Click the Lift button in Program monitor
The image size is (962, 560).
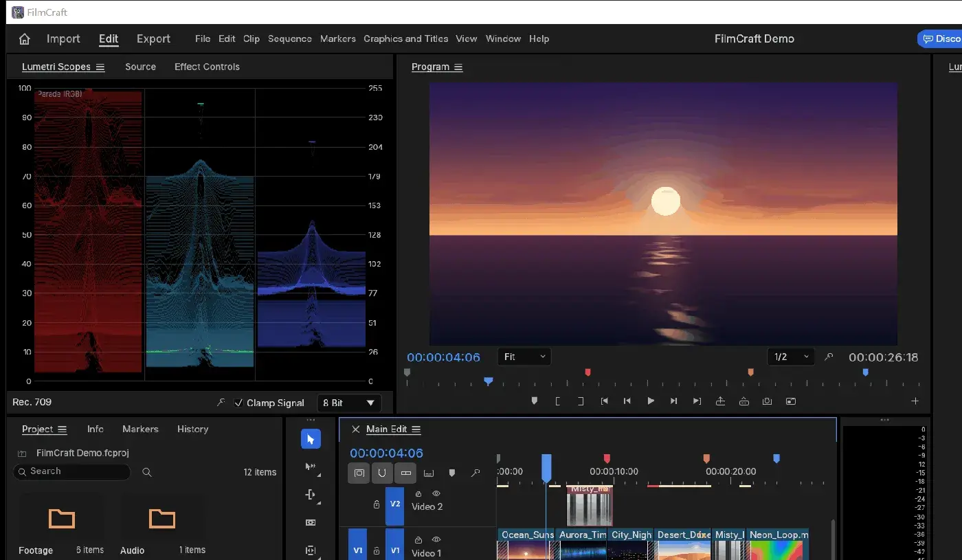click(720, 401)
